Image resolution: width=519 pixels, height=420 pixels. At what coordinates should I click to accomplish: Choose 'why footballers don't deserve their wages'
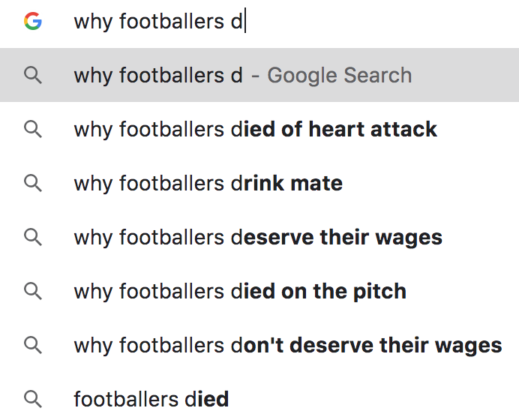tap(259, 345)
